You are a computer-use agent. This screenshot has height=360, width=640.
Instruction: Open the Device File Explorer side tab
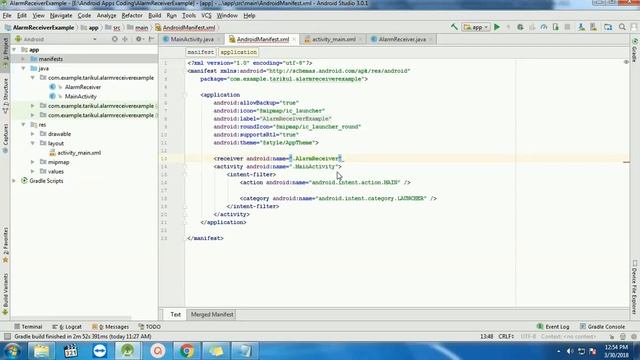[635, 287]
